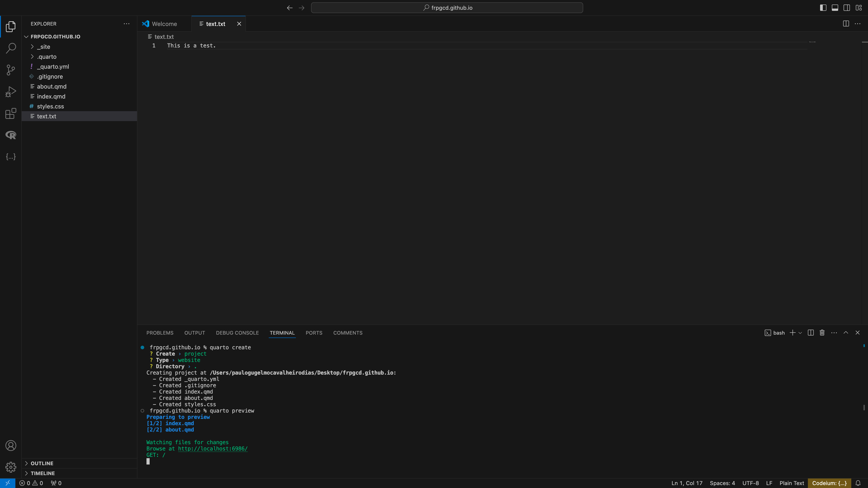Open errors and warnings status item
The height and width of the screenshot is (488, 868).
pyautogui.click(x=31, y=483)
